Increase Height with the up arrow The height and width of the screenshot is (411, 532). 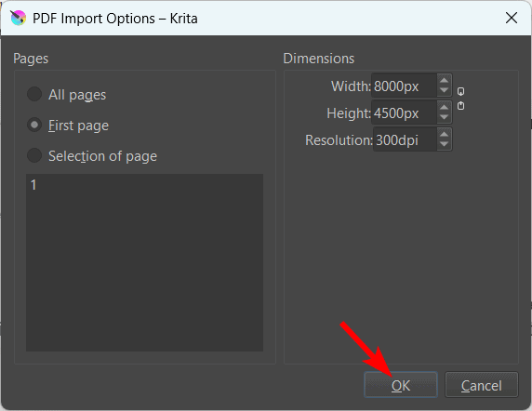coord(444,107)
